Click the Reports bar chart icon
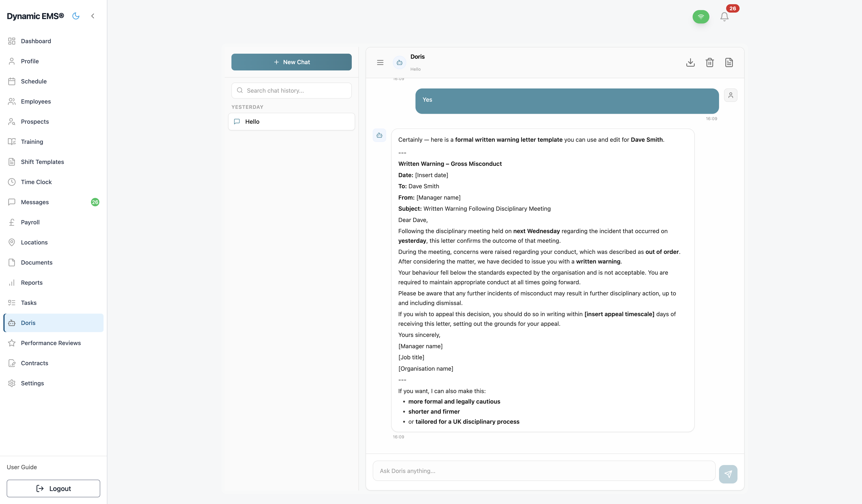 coord(12,283)
